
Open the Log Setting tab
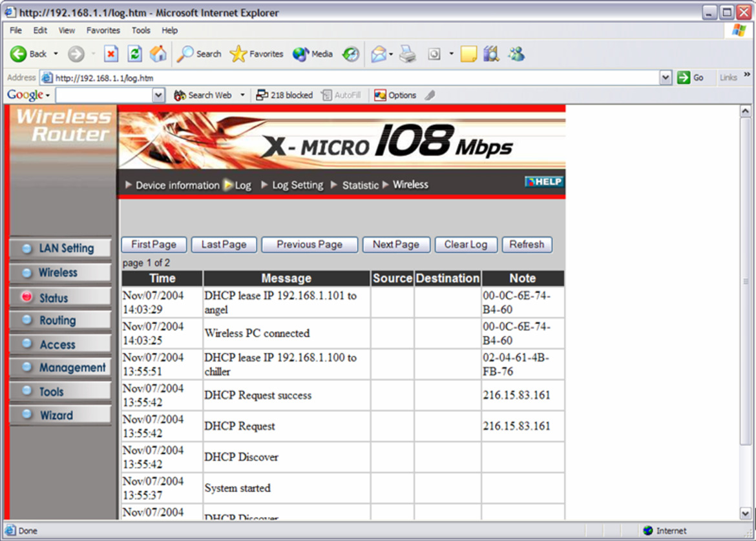click(x=293, y=185)
